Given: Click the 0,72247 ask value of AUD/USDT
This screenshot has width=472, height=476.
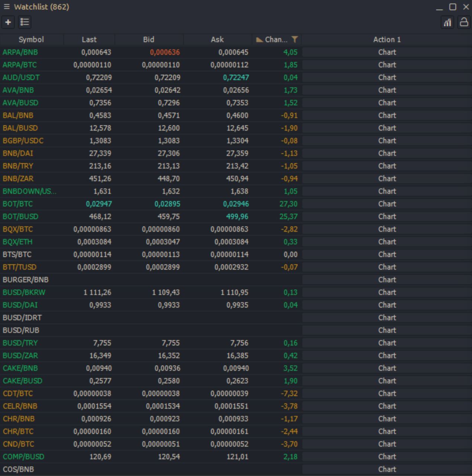Looking at the screenshot, I should point(236,77).
